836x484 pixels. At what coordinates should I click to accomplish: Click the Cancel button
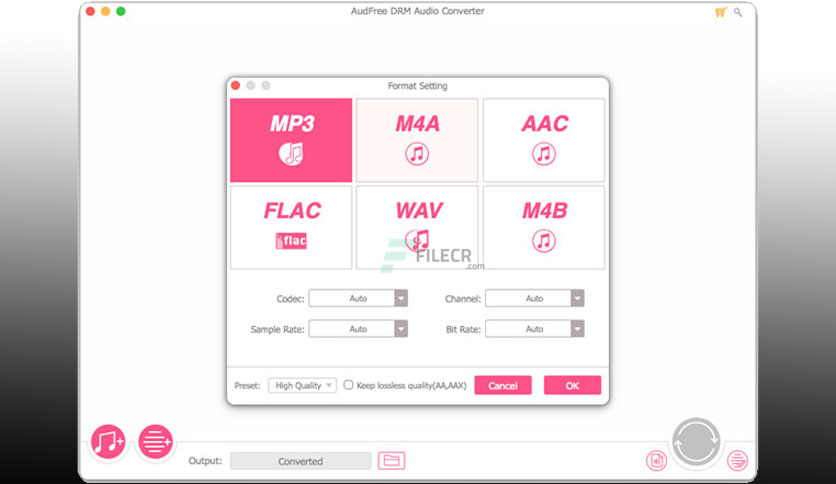[503, 385]
